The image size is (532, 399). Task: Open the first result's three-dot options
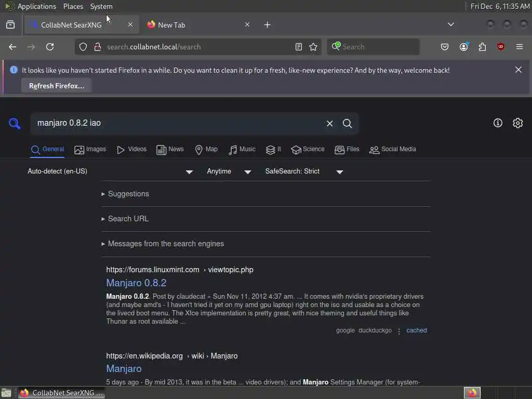399,331
